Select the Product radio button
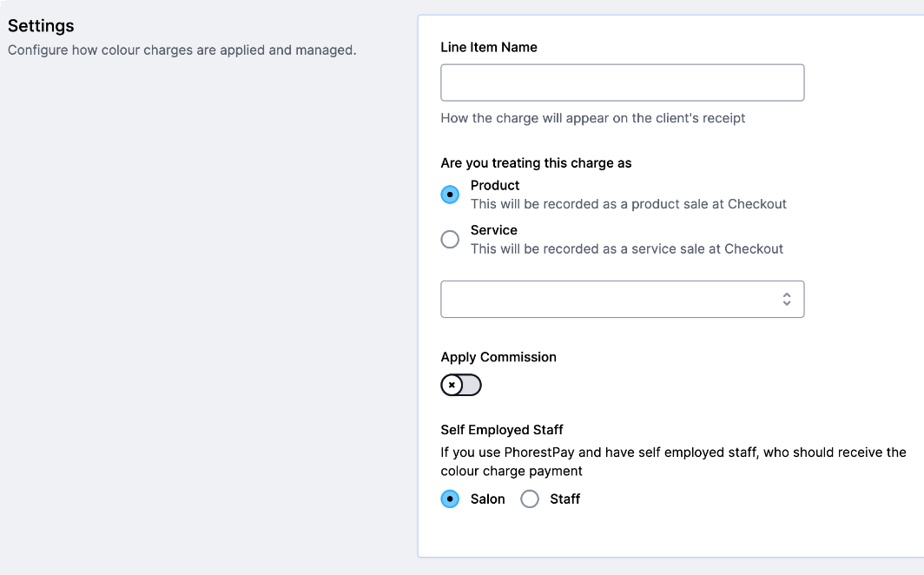 pyautogui.click(x=450, y=195)
